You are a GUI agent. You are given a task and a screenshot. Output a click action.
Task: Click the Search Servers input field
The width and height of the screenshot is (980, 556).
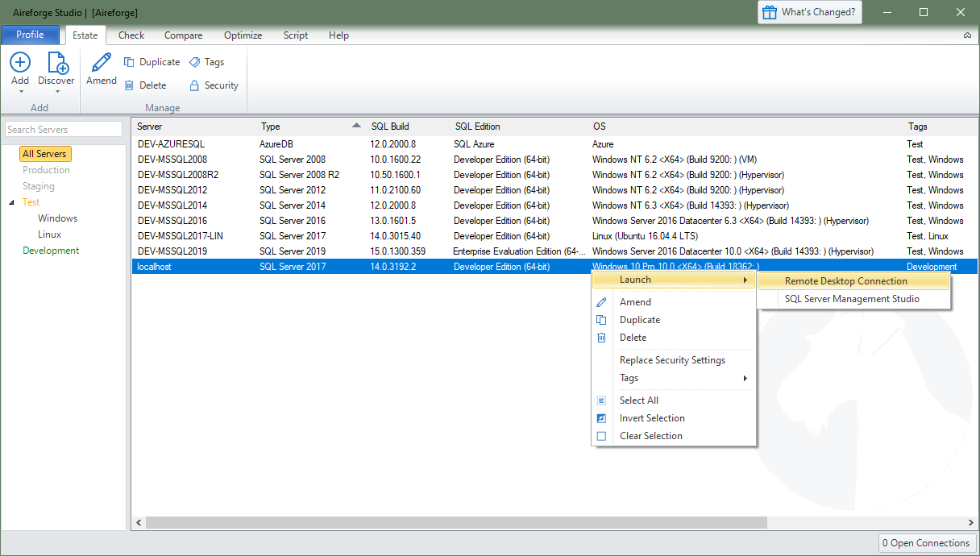click(x=64, y=129)
